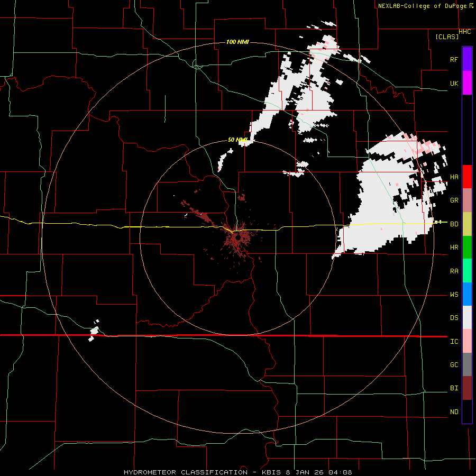
Task: Click the [CLAS] units label
Action: click(447, 36)
